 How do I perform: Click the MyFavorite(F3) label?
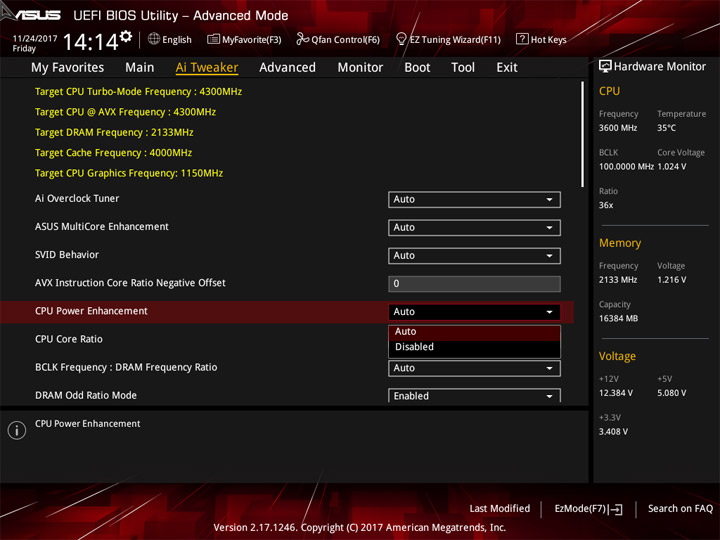[x=252, y=40]
